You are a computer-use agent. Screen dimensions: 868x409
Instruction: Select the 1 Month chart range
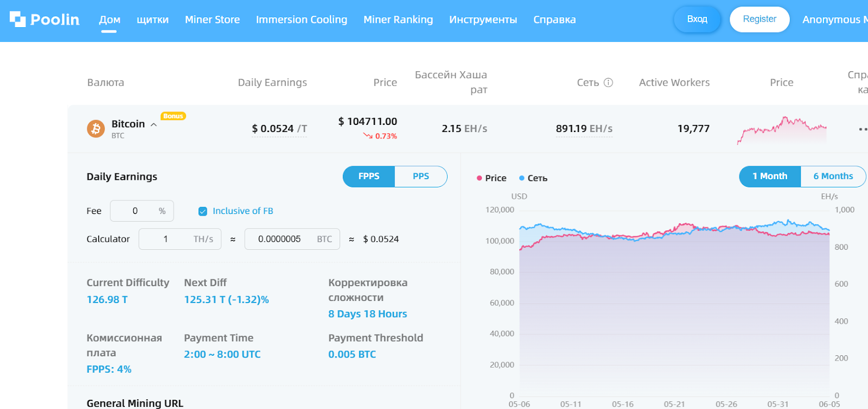769,177
